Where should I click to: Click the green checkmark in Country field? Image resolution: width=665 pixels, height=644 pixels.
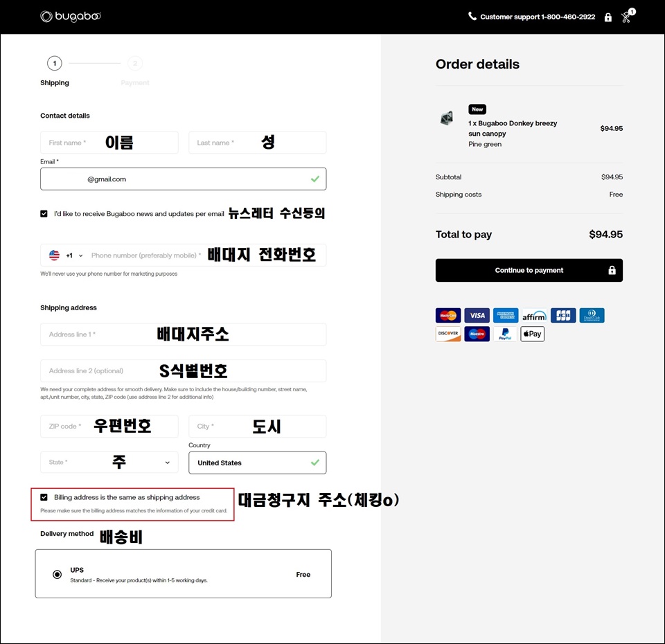coord(314,463)
